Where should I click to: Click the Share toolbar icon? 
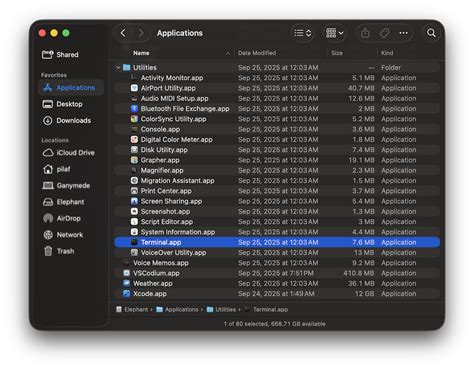click(365, 33)
